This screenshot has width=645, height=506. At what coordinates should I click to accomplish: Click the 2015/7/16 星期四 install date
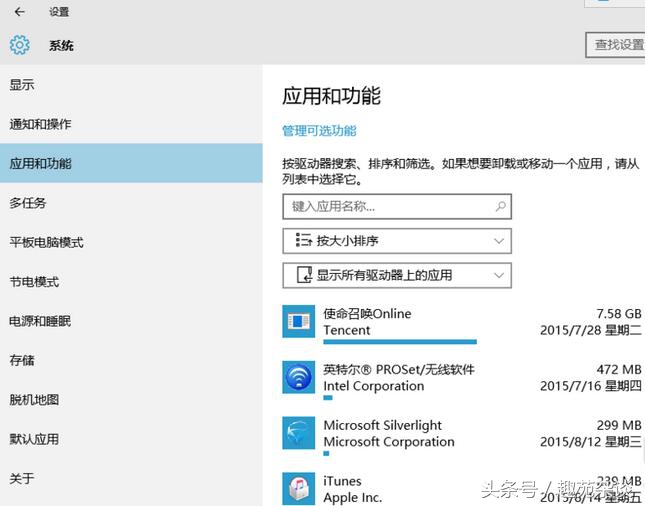click(591, 385)
